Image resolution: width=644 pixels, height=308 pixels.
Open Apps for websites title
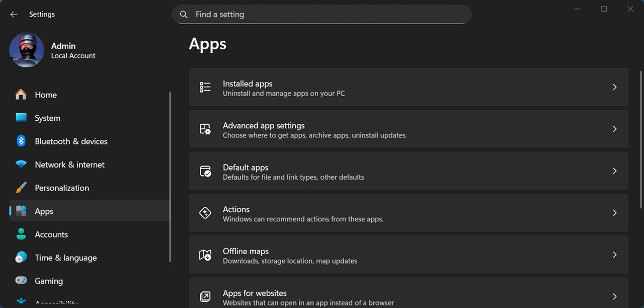click(255, 293)
